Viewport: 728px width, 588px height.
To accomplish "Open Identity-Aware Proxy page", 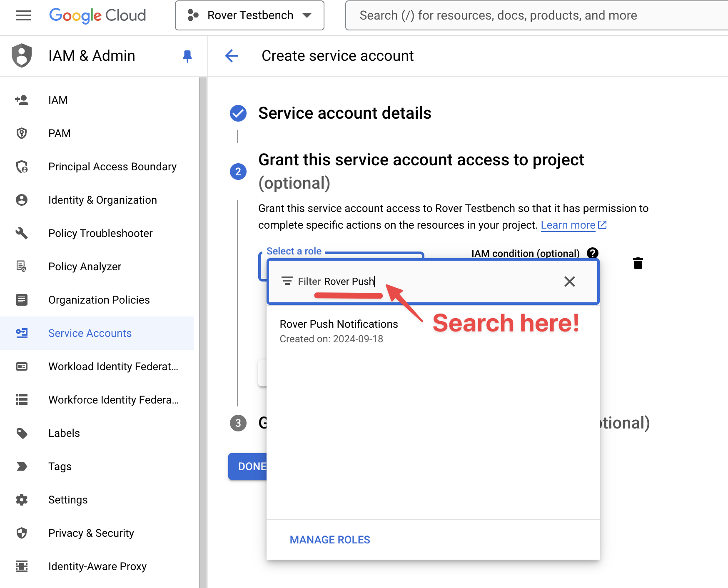I will pos(97,566).
